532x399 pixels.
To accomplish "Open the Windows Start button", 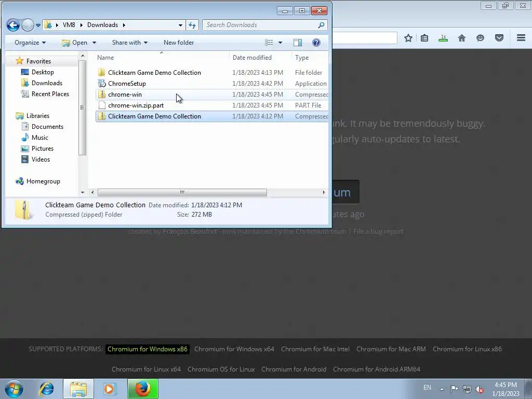I will tap(14, 389).
